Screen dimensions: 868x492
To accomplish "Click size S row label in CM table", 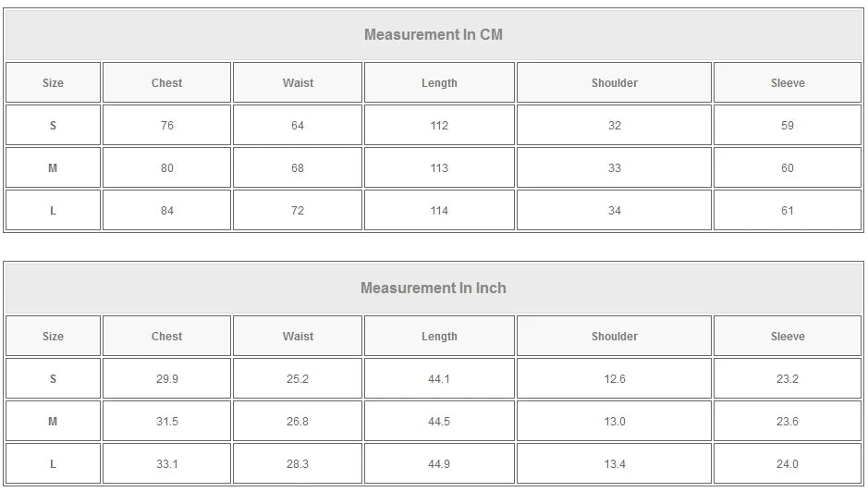I will tap(53, 126).
